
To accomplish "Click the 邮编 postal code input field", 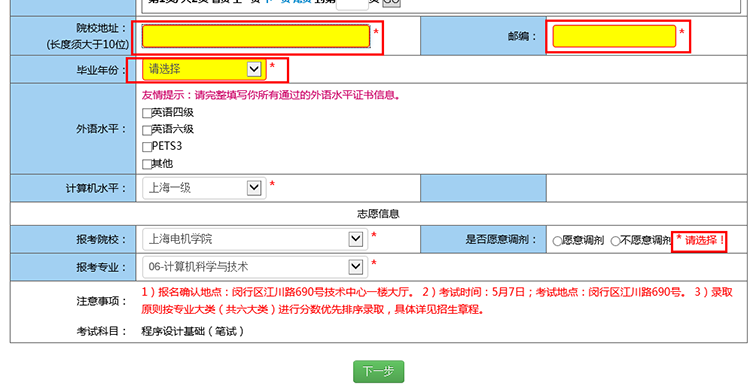I will click(614, 36).
